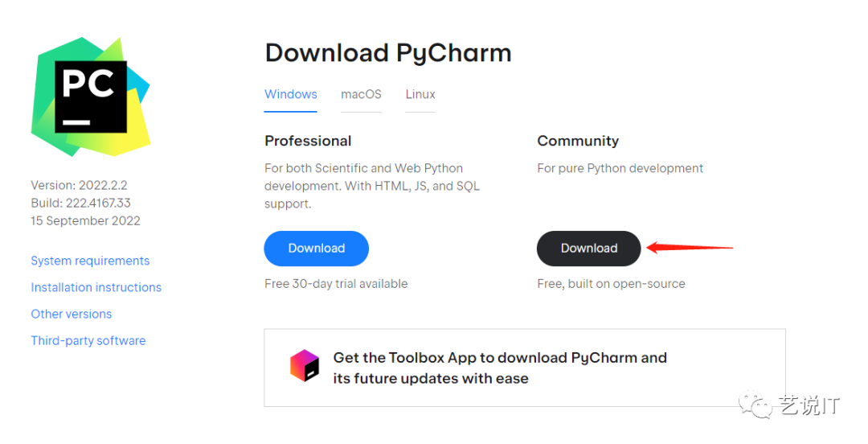The width and height of the screenshot is (868, 444).
Task: Open the Third-party software link
Action: click(x=88, y=340)
